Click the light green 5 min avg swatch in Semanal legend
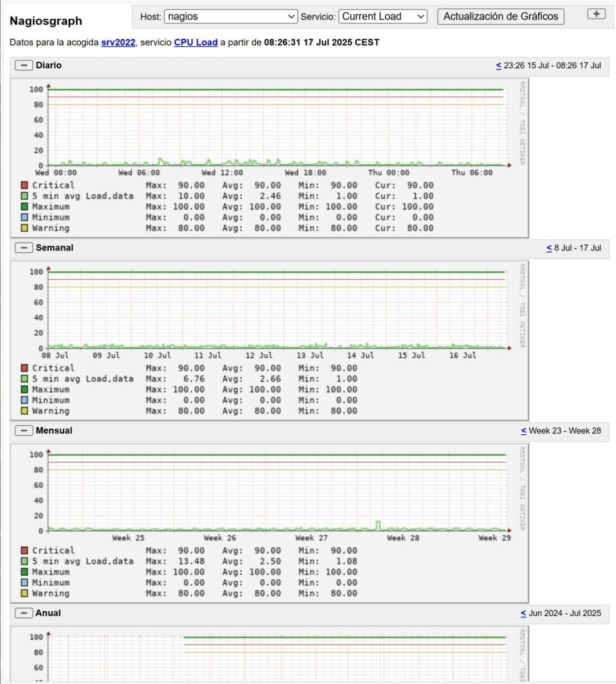The height and width of the screenshot is (684, 616). pyautogui.click(x=25, y=379)
